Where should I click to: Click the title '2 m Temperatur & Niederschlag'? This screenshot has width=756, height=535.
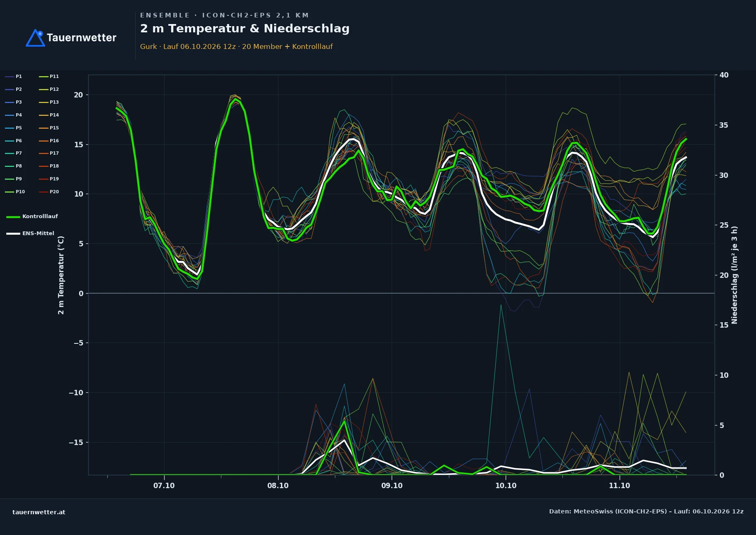tap(245, 29)
